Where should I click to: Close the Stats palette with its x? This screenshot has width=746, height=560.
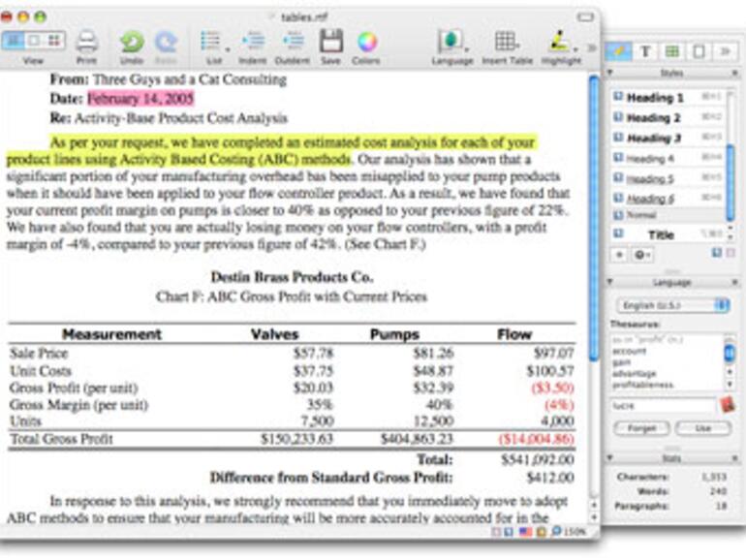click(735, 458)
